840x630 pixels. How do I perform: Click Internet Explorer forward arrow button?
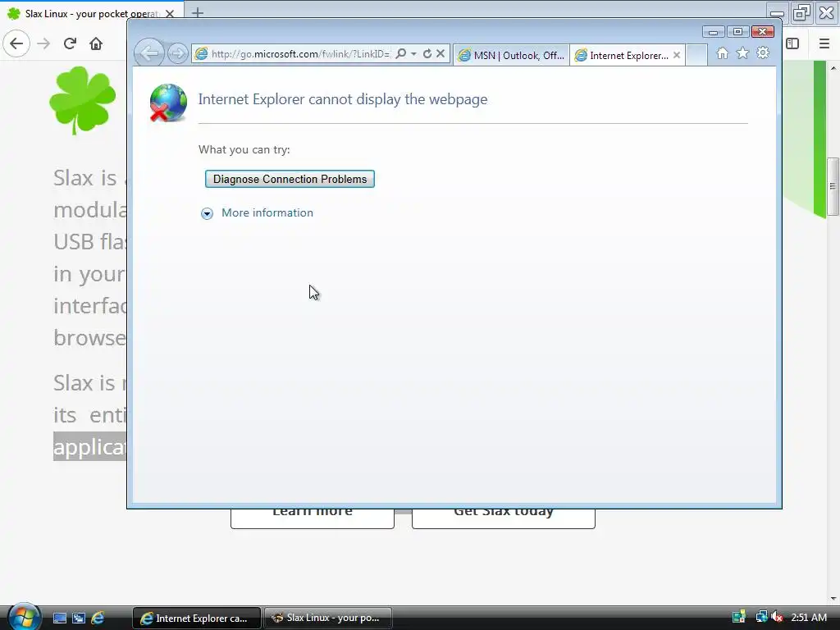pos(177,53)
